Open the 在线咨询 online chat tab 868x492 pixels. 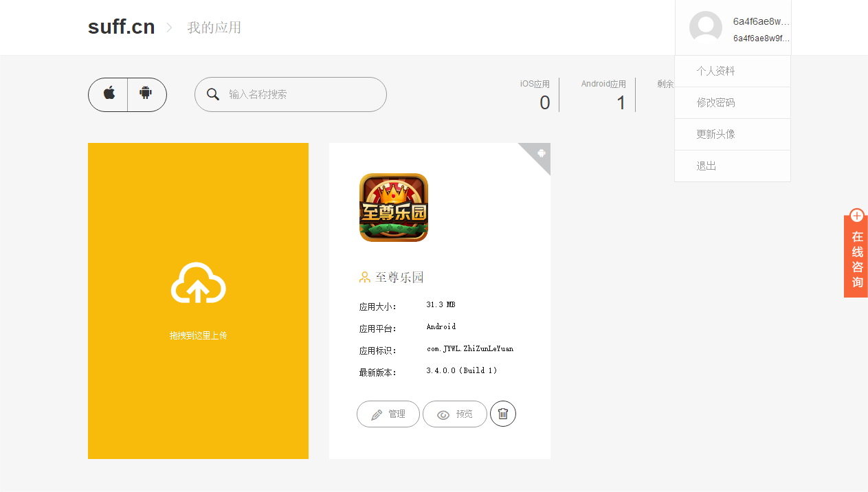857,259
